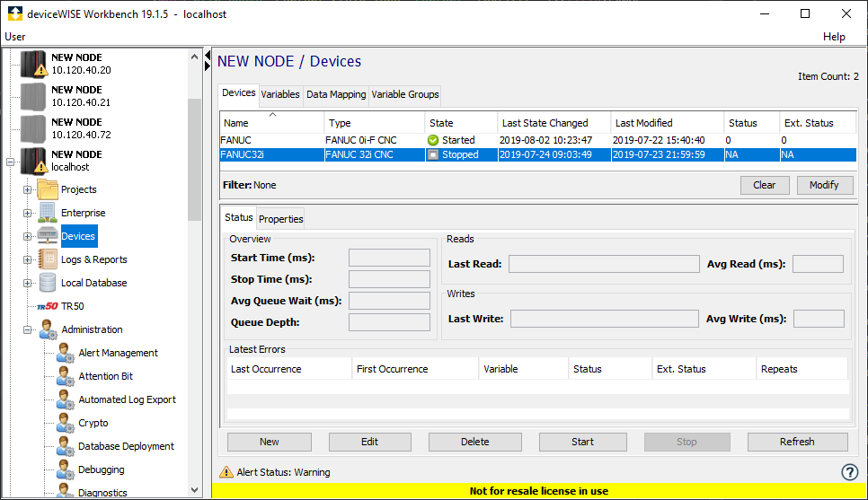This screenshot has width=868, height=500.
Task: Open the Properties tab
Action: click(281, 218)
